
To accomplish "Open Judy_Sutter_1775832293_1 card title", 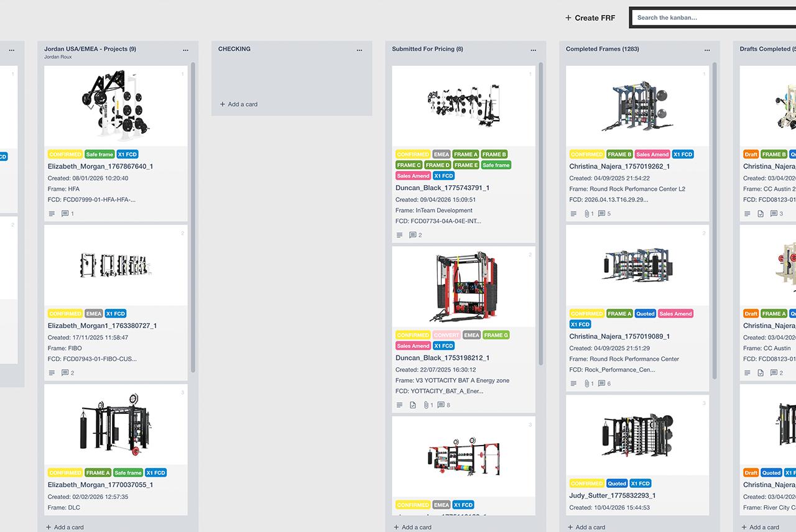I will tap(613, 496).
